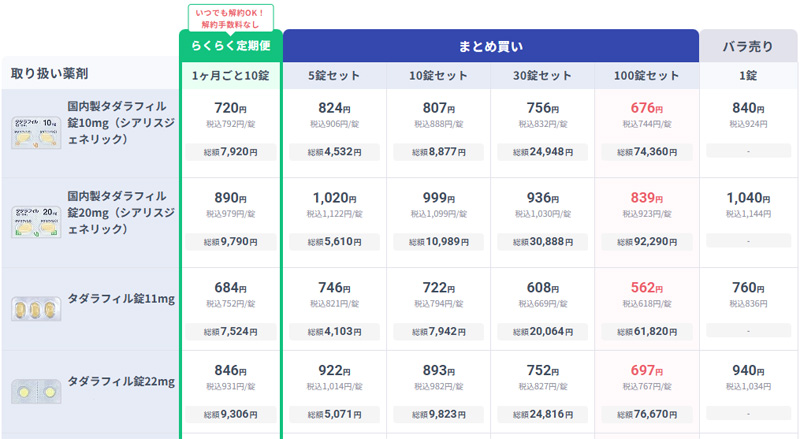The width and height of the screenshot is (800, 439).
Task: Select the らくらく定期便 header tab
Action: tap(231, 45)
